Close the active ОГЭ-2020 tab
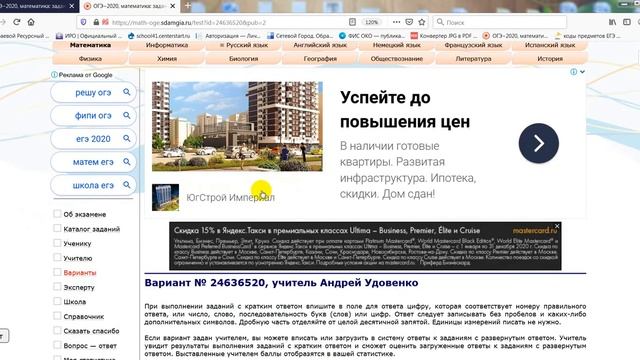Screen dimensions: 640x360 (x=173, y=6)
